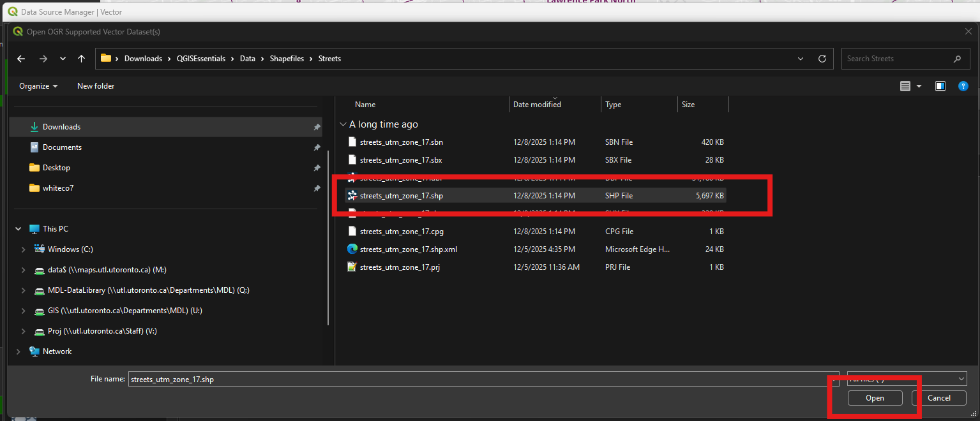The image size is (980, 421).
Task: Show the preview pane
Action: coord(940,86)
